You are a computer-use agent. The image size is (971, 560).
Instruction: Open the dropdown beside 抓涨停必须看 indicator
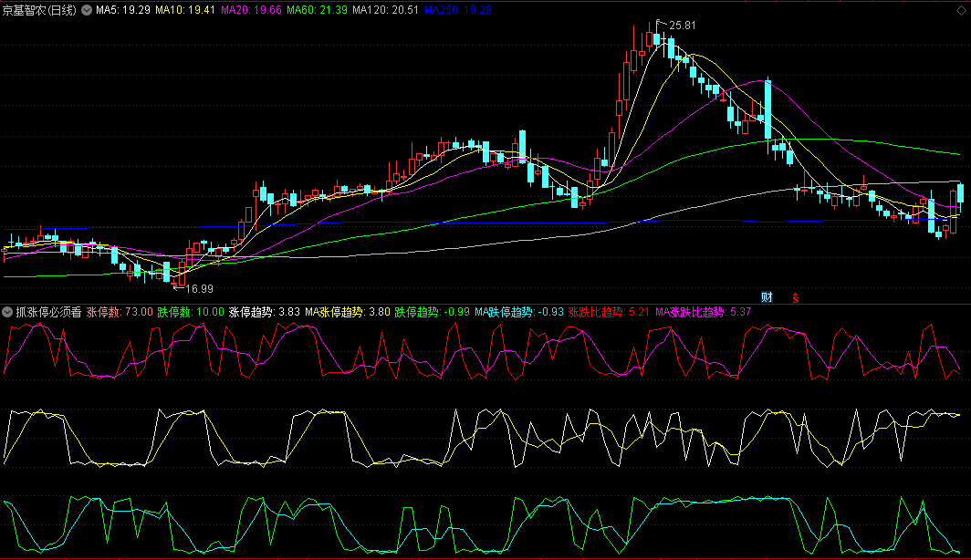[x=7, y=312]
